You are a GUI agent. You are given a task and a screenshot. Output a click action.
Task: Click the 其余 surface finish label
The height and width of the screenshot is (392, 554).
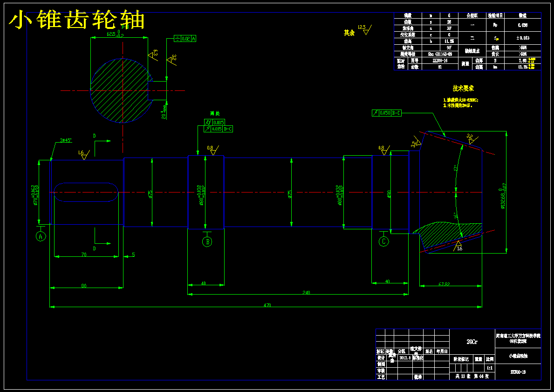(x=349, y=33)
